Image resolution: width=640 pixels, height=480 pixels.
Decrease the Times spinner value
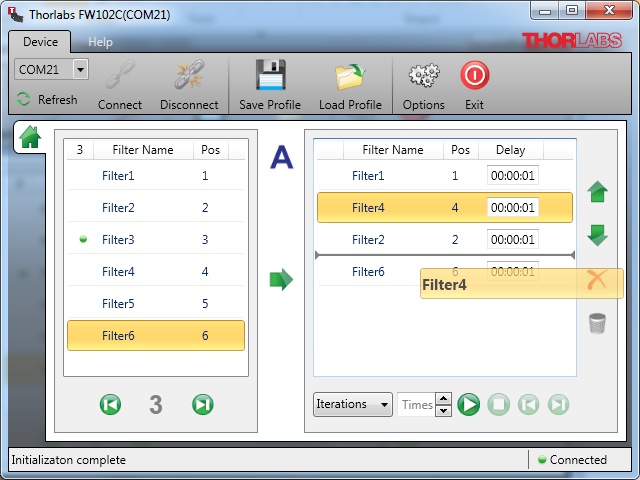click(444, 411)
